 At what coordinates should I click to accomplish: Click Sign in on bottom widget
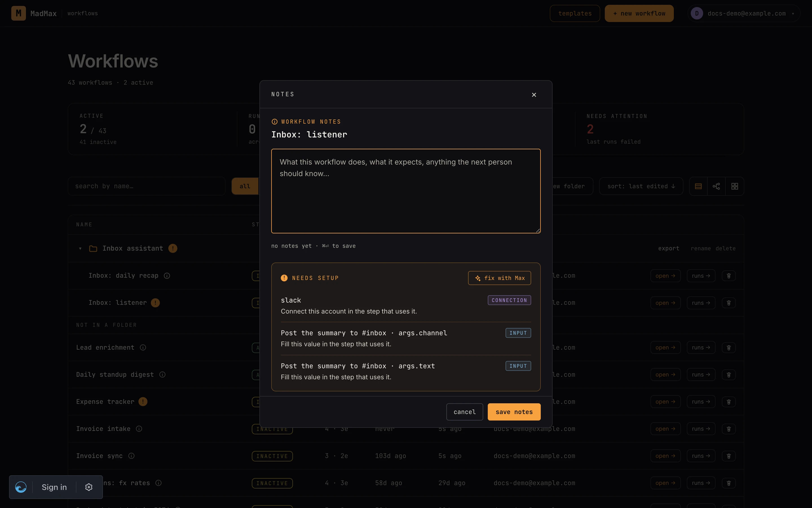coord(54,487)
